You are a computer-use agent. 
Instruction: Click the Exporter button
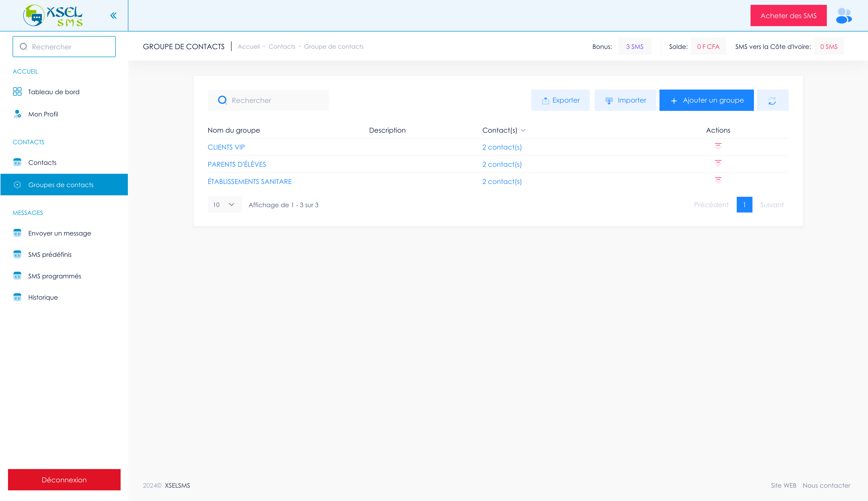(560, 100)
